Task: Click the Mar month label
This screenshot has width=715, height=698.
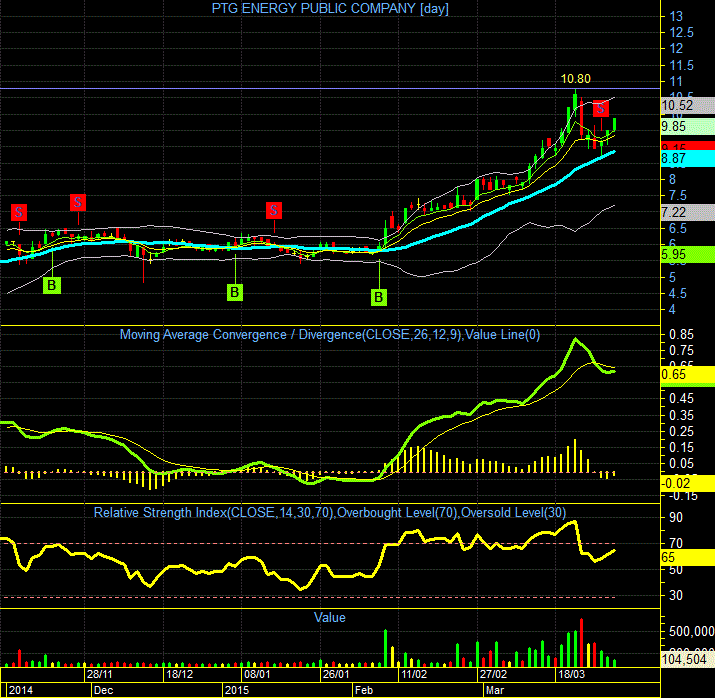Action: click(495, 690)
